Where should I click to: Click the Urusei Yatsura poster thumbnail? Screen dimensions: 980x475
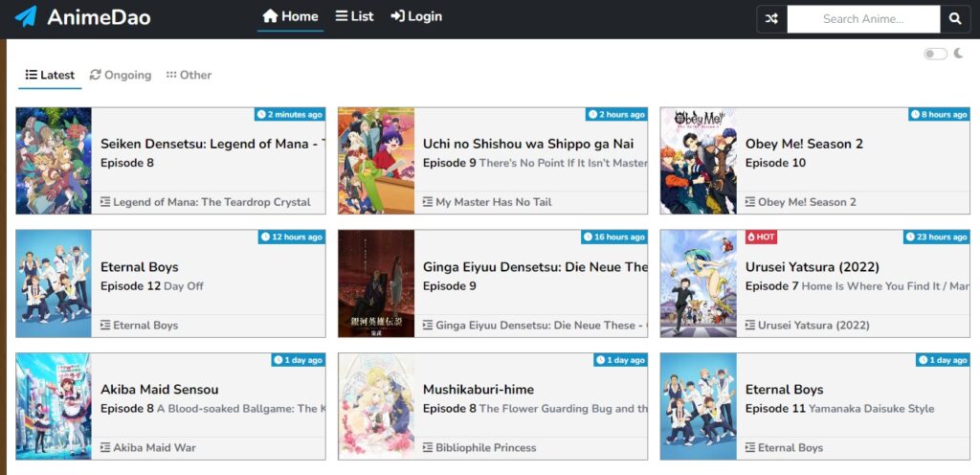tap(699, 283)
